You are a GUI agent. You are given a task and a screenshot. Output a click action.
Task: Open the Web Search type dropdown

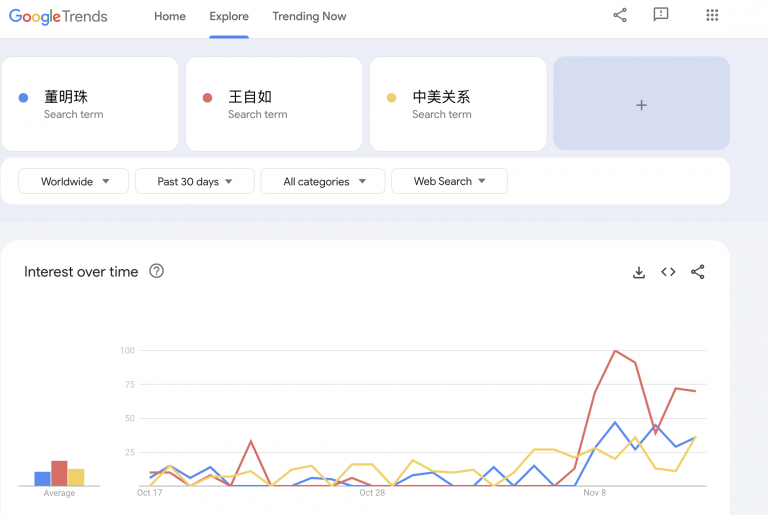tap(449, 181)
